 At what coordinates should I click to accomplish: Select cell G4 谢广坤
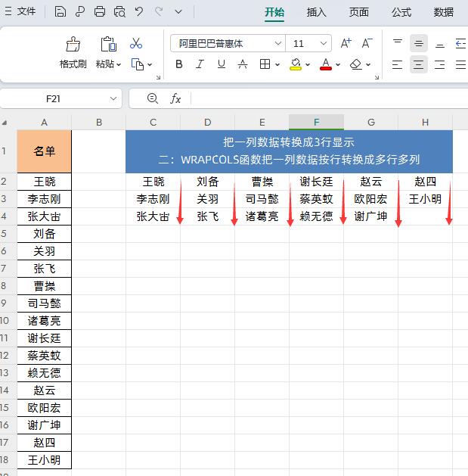pos(370,216)
